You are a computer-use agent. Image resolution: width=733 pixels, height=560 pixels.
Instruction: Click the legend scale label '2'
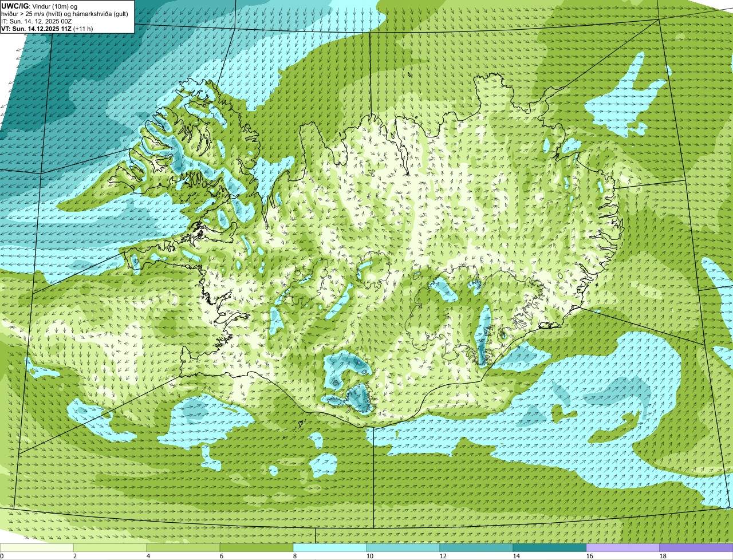(75, 556)
